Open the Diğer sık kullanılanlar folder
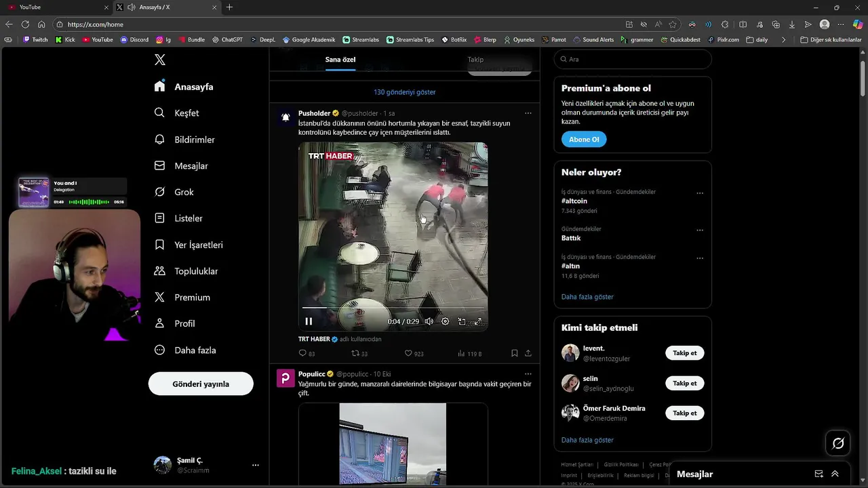The image size is (868, 488). coord(831,40)
